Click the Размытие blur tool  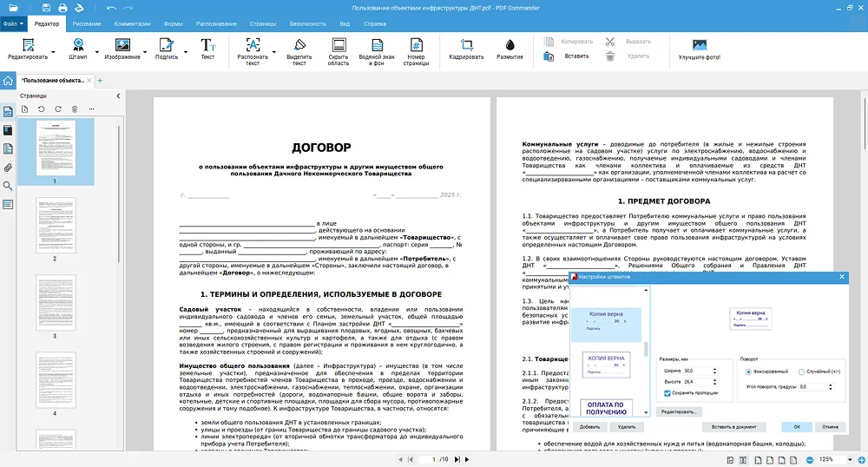510,45
